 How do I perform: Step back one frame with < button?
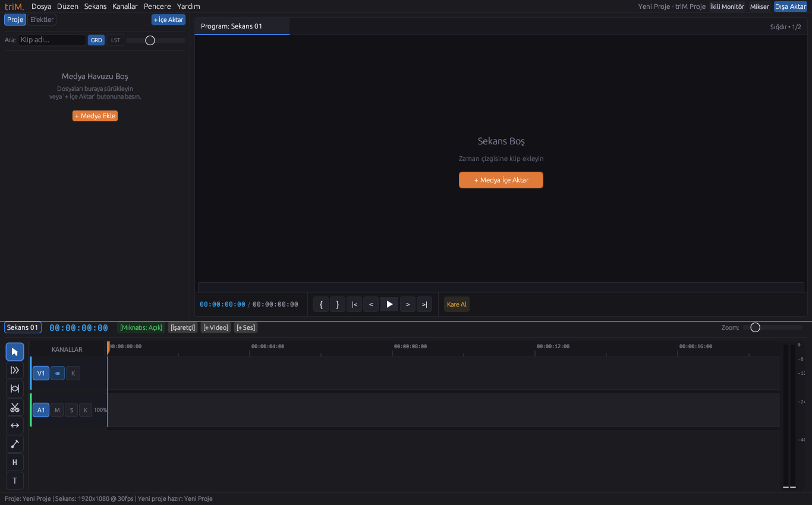(x=371, y=304)
